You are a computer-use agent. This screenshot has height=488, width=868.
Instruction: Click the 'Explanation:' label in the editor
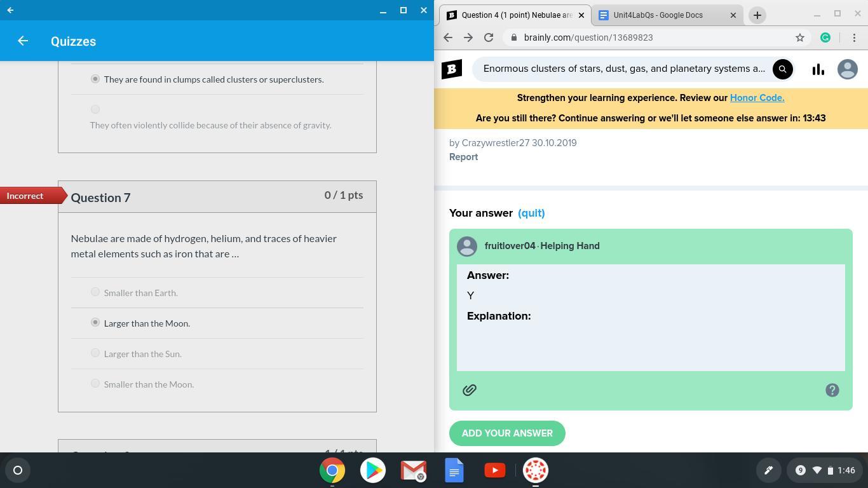pyautogui.click(x=499, y=316)
